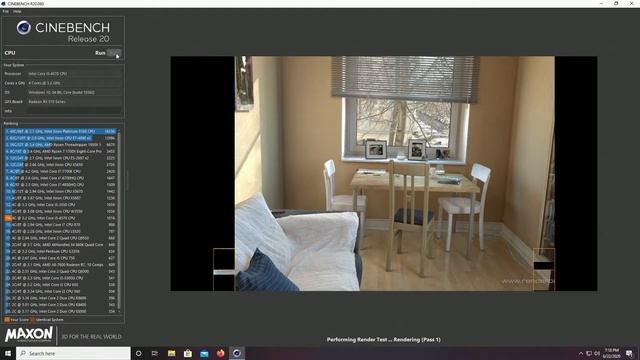Open Microsoft Store from the taskbar

(x=188, y=353)
